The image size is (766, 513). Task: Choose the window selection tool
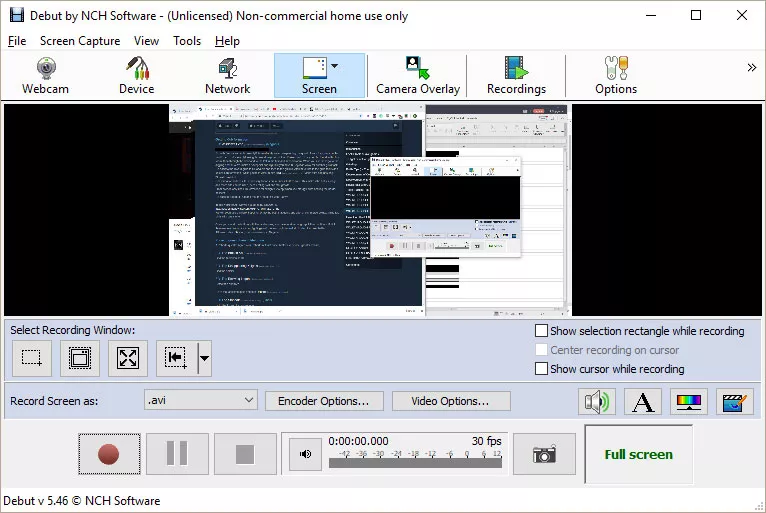point(80,358)
